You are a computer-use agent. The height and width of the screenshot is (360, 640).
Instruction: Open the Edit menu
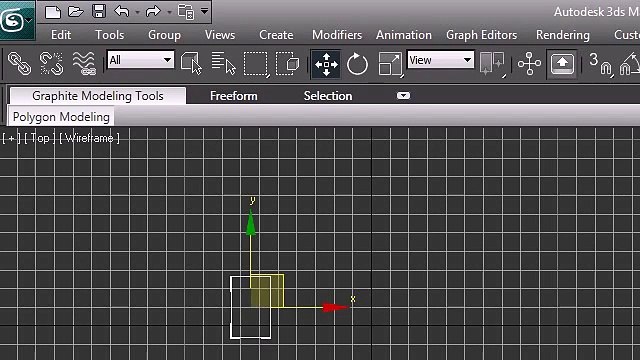pos(61,35)
